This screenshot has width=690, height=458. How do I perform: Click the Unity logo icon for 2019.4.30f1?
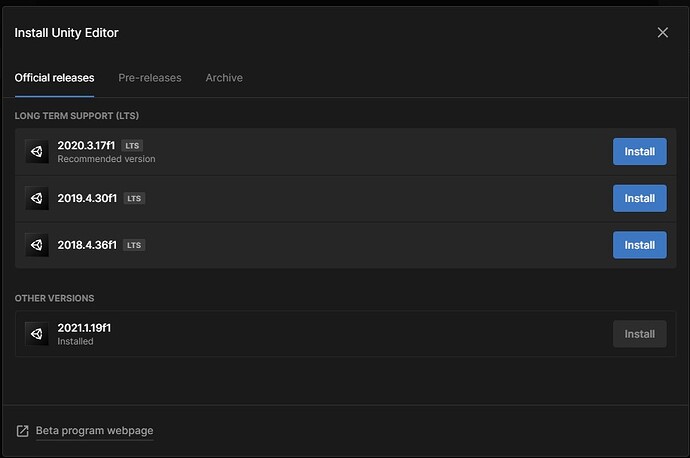[x=37, y=198]
